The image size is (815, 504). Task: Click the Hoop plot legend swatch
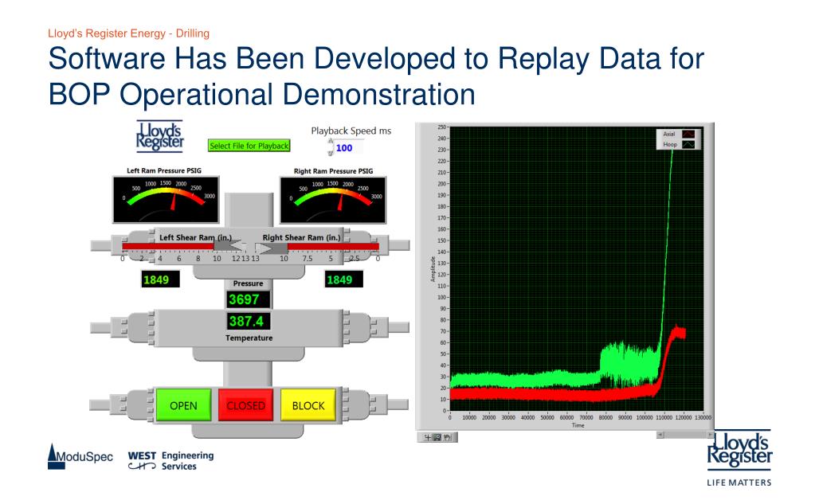(688, 144)
